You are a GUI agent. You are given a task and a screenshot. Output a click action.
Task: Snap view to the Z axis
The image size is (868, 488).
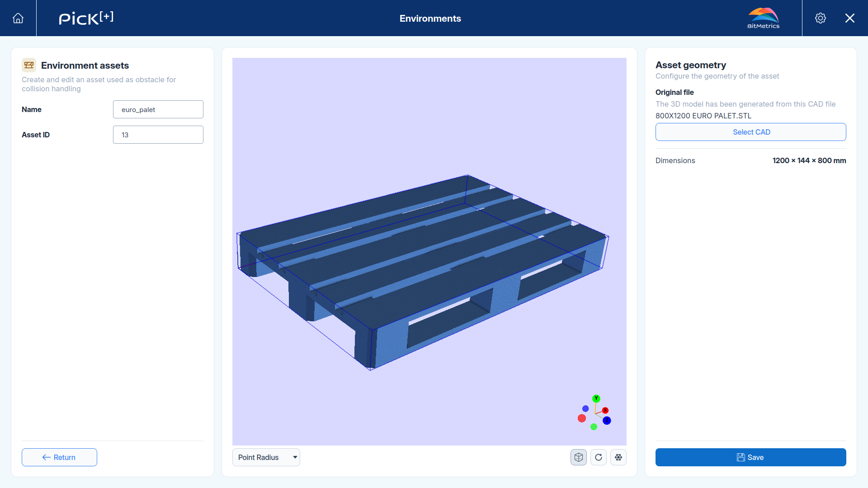tap(607, 421)
